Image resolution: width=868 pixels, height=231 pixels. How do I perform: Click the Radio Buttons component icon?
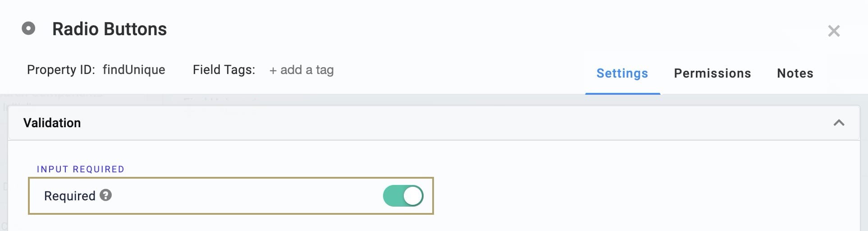28,29
